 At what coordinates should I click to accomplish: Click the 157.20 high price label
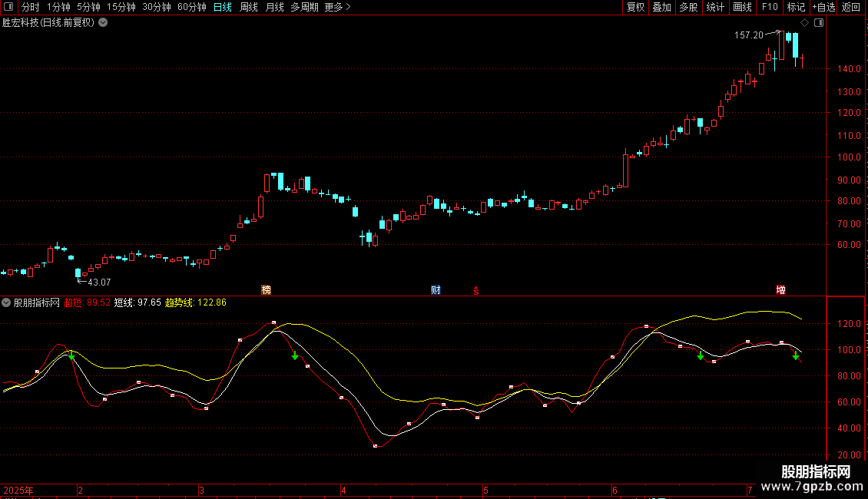[x=748, y=35]
